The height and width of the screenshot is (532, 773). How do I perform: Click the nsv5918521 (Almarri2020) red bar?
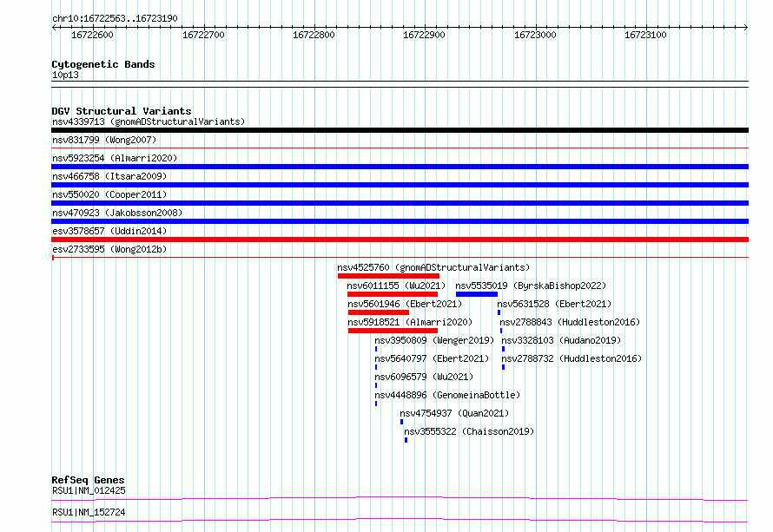[x=393, y=331]
